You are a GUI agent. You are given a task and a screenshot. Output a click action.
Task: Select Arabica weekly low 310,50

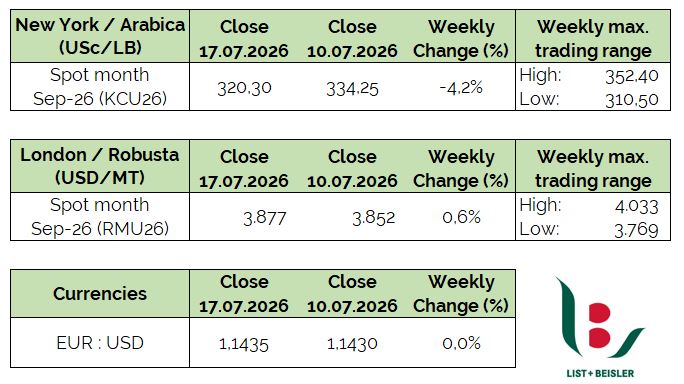pos(632,100)
